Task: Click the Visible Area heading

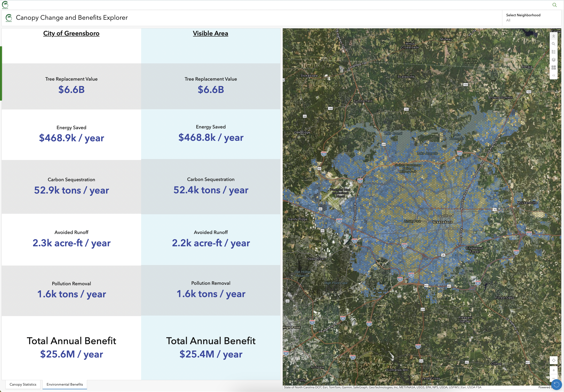Action: coord(210,33)
